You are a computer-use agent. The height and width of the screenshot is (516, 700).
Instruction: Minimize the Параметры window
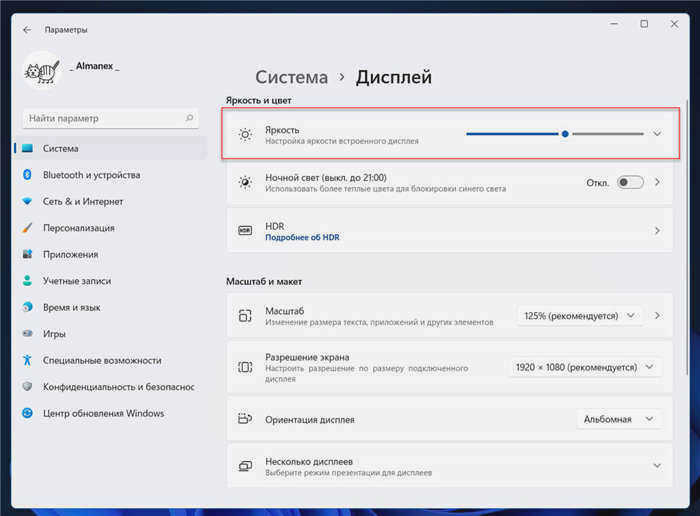pos(614,24)
